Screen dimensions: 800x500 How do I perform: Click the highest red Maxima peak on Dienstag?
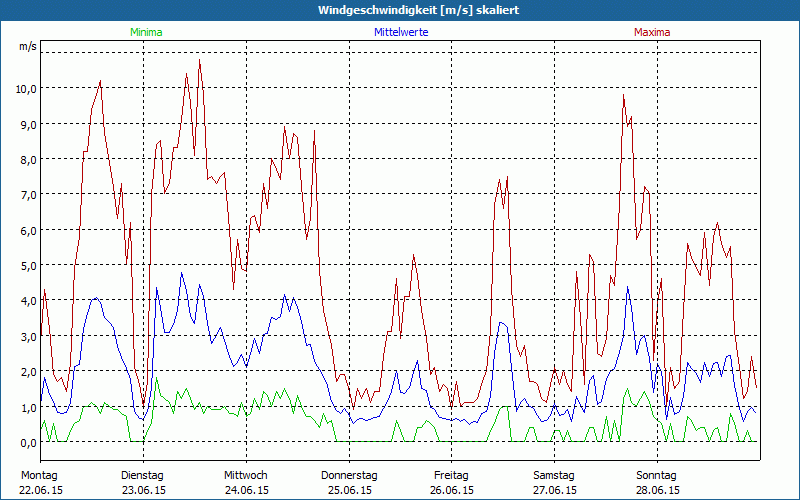199,60
